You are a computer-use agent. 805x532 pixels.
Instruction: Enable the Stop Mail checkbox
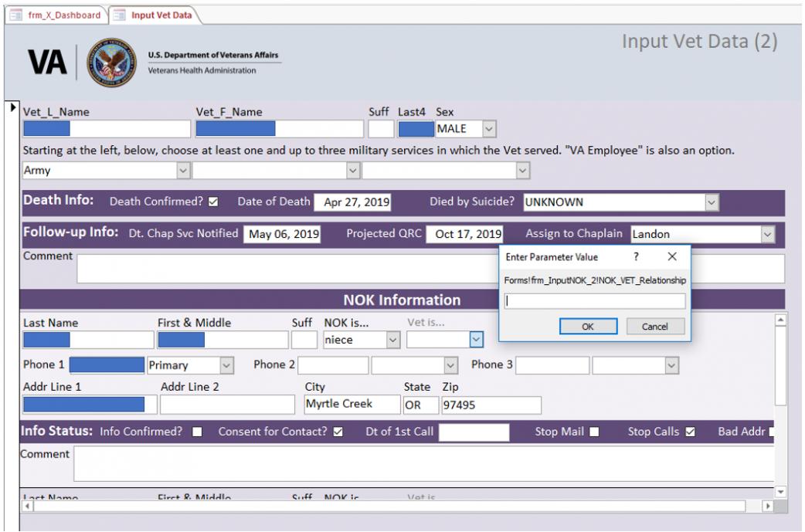tap(593, 432)
